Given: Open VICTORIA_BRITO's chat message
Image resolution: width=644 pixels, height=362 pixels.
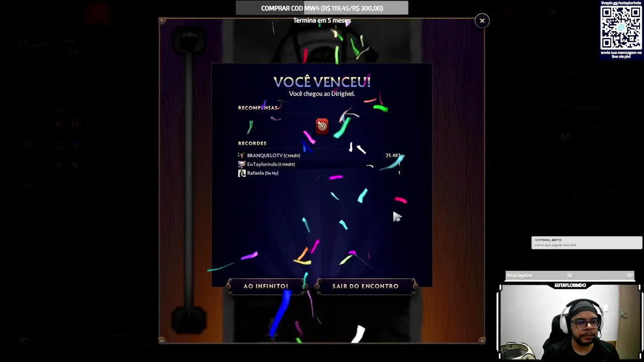Looking at the screenshot, I should 587,243.
